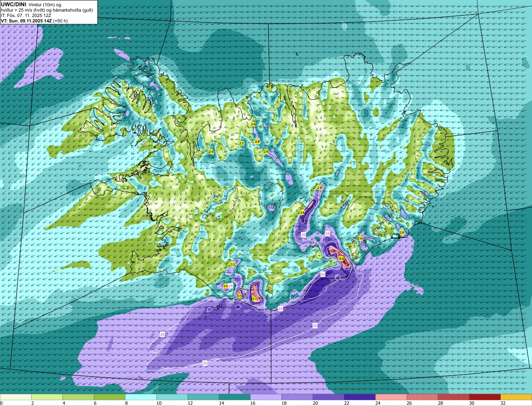Screen dimensions: 532x406
Task: Click the yellow gust label 37
Action: (x=254, y=299)
